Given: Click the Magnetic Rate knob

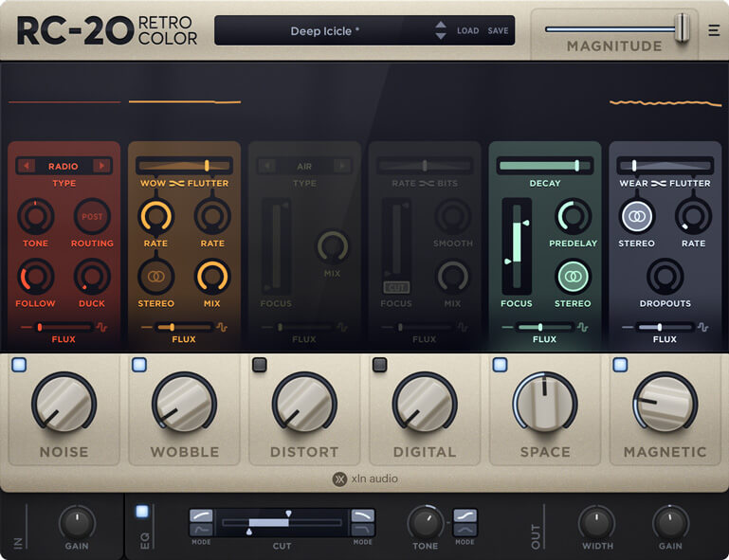Looking at the screenshot, I should click(693, 216).
